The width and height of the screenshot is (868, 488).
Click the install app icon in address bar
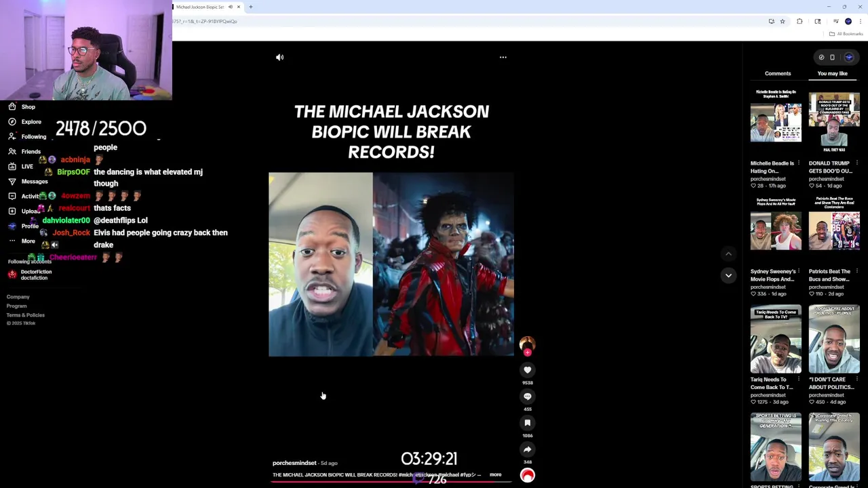(772, 21)
